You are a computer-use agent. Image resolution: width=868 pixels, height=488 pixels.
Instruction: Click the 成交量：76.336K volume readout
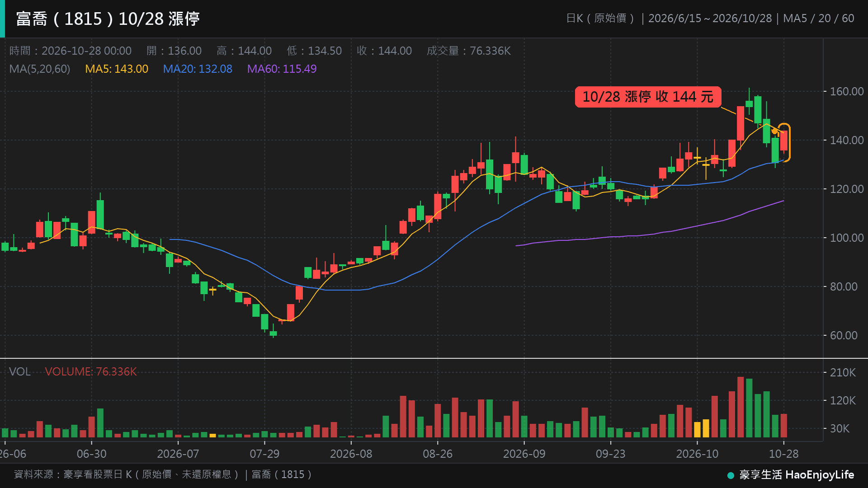[469, 51]
